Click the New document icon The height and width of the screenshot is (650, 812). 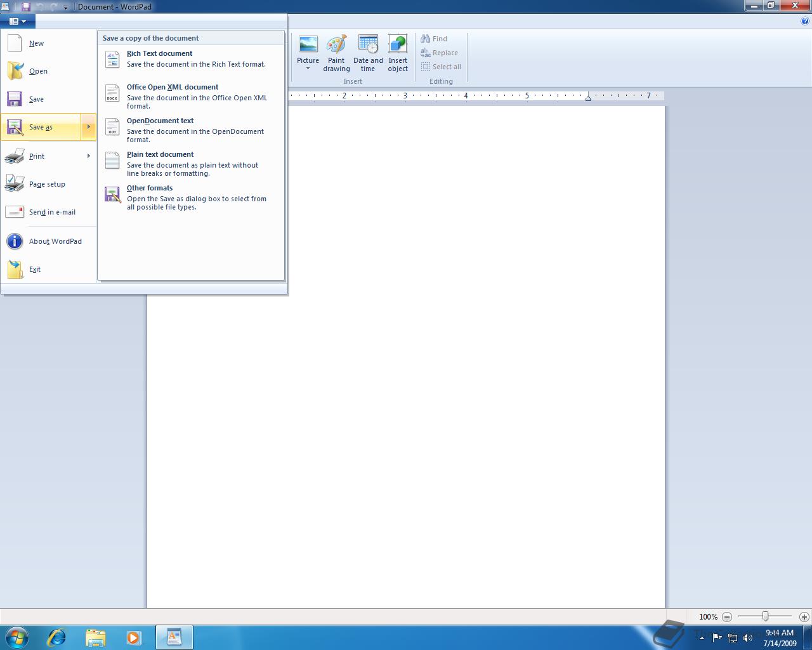[15, 43]
